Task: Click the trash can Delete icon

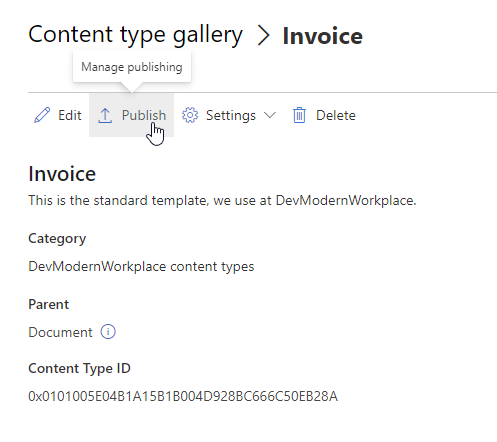Action: click(299, 115)
